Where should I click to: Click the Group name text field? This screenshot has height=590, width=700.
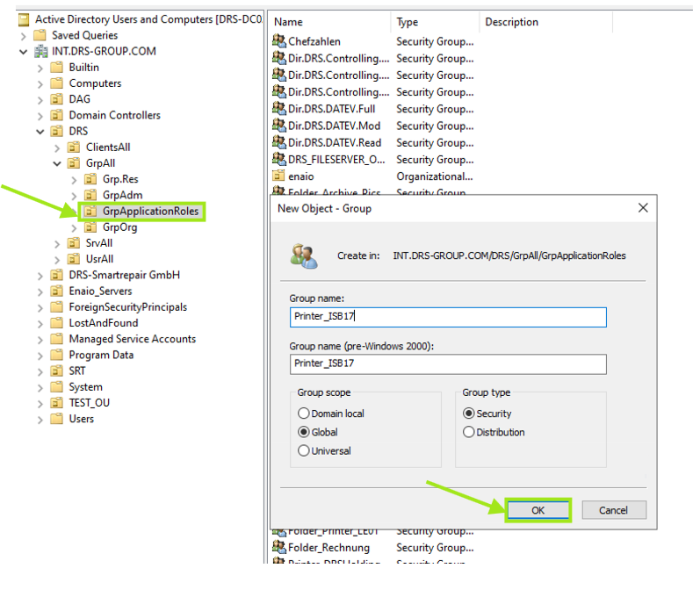point(448,317)
